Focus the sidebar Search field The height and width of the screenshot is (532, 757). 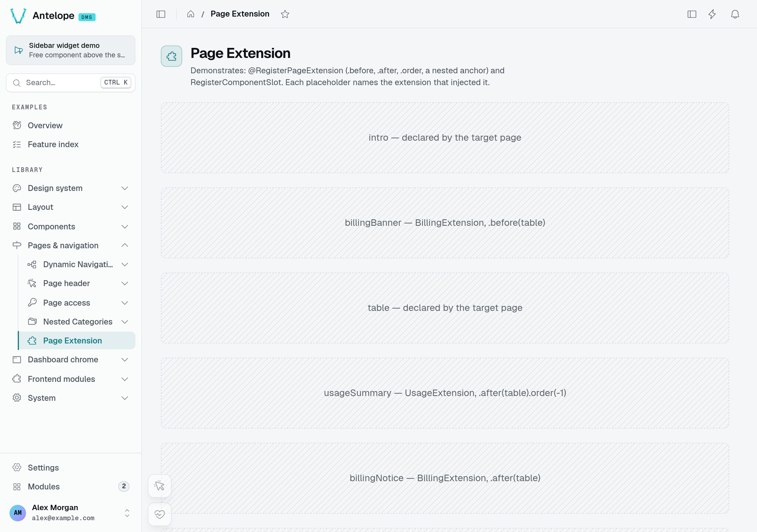(71, 82)
